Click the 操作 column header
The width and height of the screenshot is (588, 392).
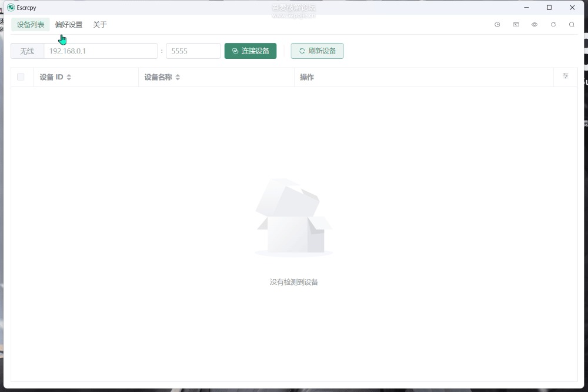[x=307, y=77]
